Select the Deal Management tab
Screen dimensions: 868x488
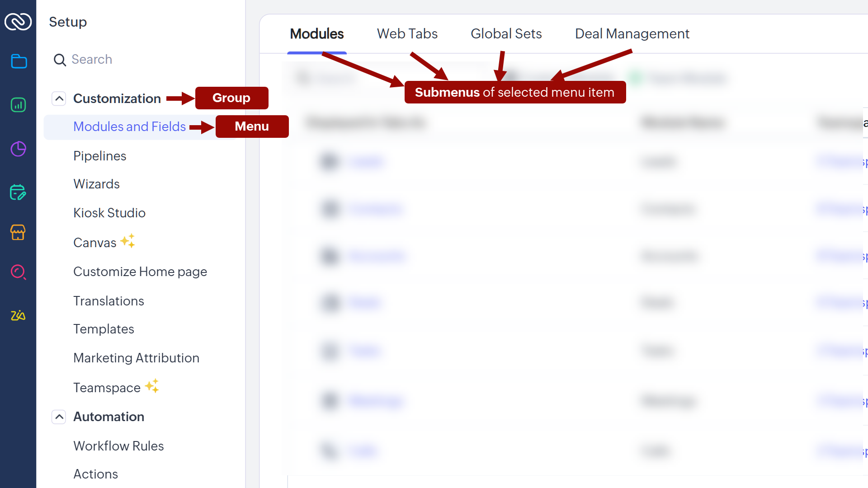click(x=632, y=33)
